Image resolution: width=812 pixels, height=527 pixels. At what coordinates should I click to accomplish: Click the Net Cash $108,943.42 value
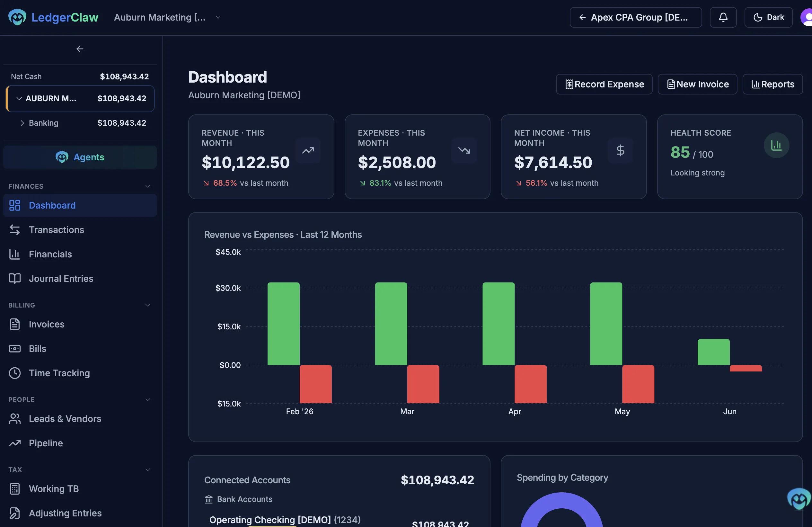[x=124, y=76]
